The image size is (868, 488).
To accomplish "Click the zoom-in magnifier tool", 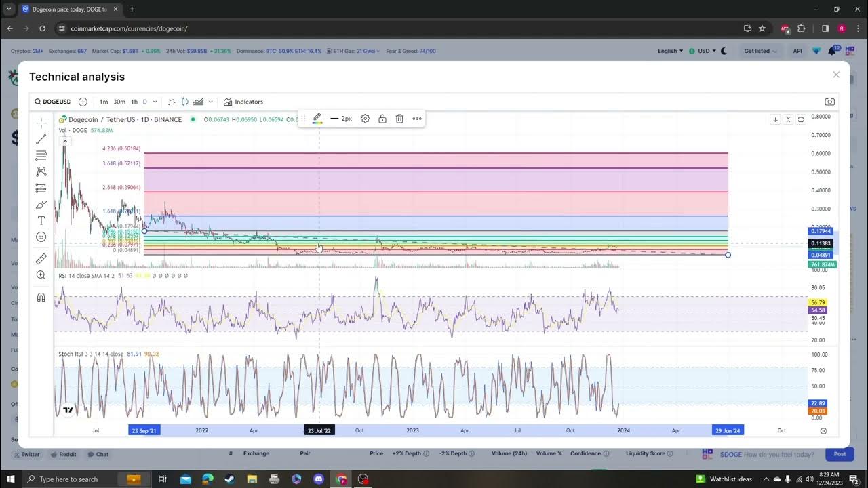I will tap(41, 275).
